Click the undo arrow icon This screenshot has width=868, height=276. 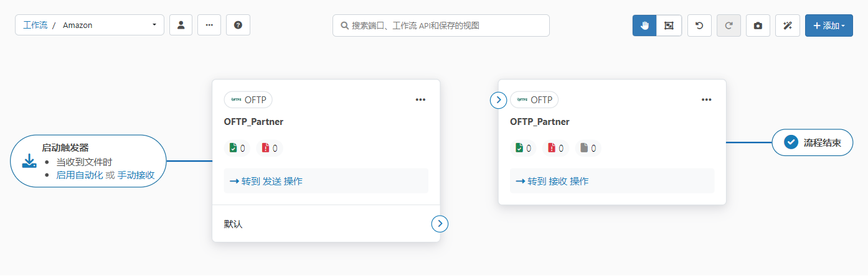coord(699,25)
